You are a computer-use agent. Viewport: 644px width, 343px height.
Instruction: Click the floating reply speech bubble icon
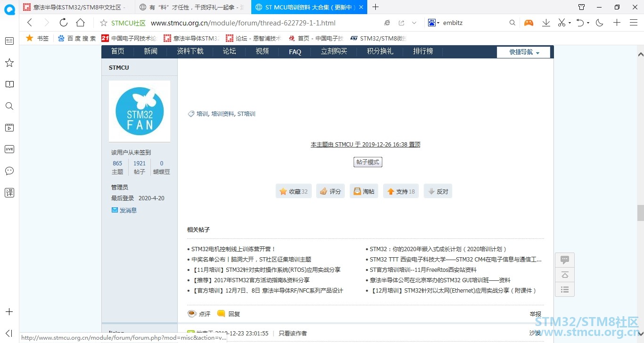pos(564,260)
